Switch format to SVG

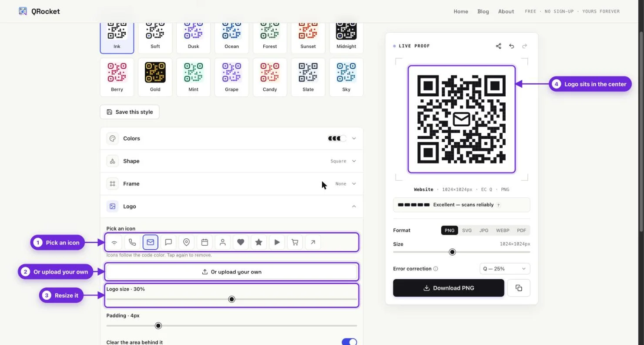point(467,230)
